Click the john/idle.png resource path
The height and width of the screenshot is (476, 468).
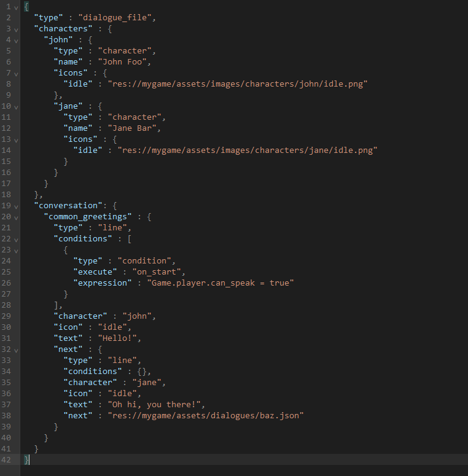click(x=238, y=84)
